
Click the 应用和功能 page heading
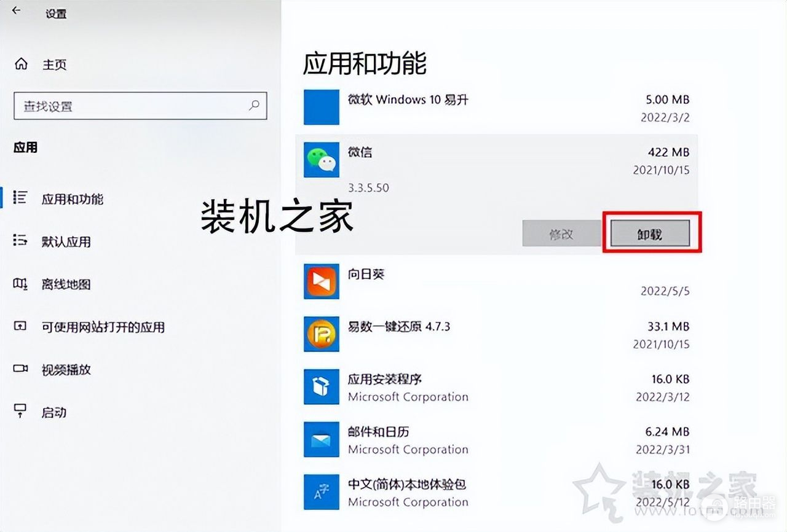tap(365, 63)
